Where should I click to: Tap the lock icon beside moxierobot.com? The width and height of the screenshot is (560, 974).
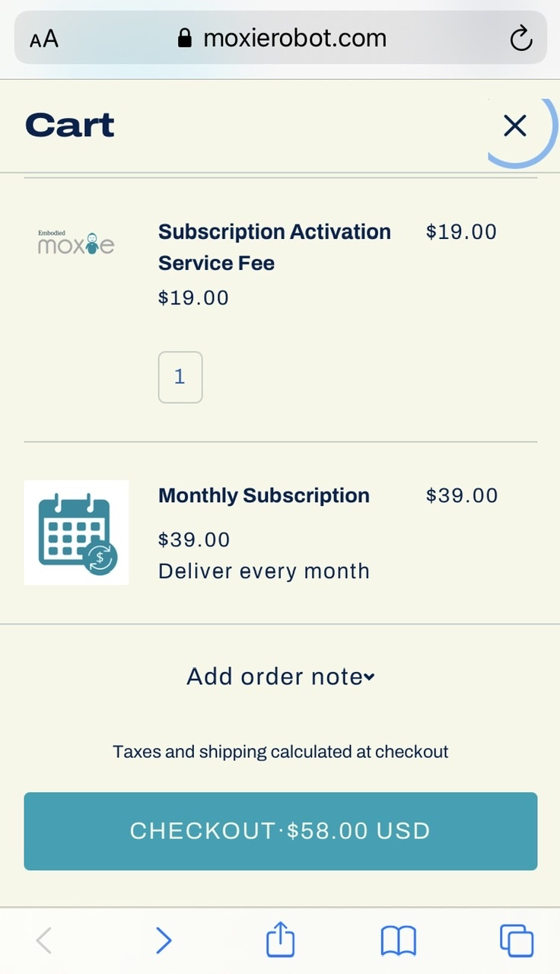(x=184, y=38)
